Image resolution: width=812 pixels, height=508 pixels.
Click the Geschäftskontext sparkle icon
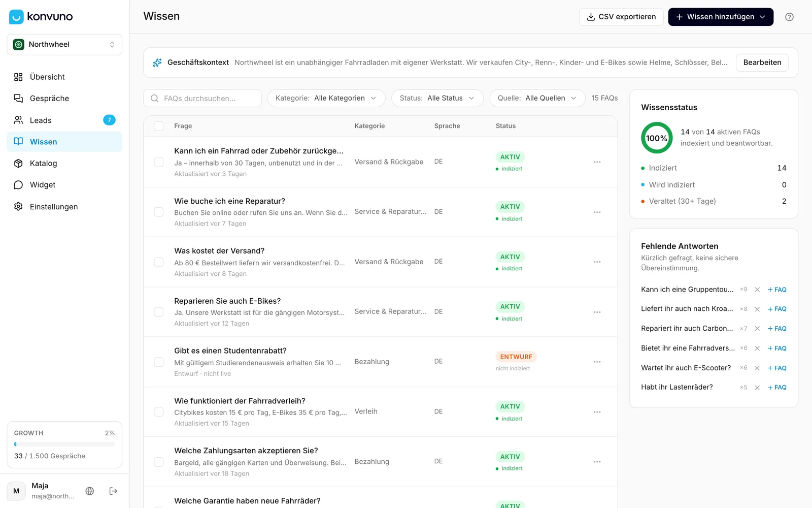[157, 62]
